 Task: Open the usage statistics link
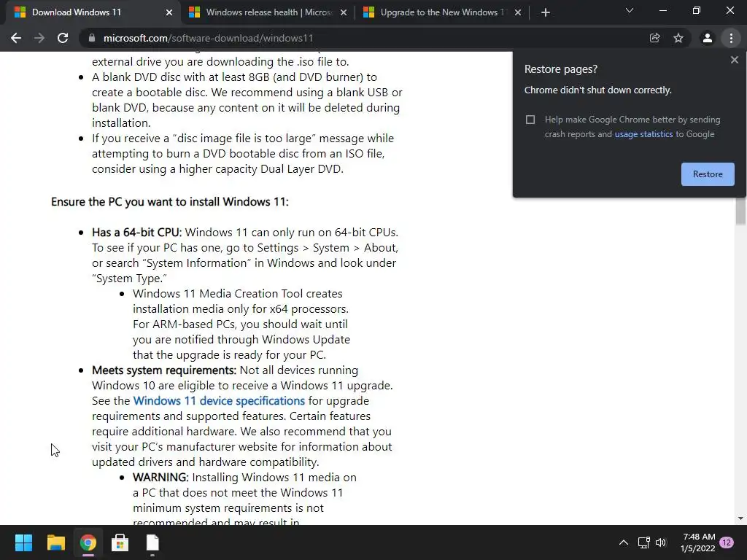pyautogui.click(x=643, y=134)
